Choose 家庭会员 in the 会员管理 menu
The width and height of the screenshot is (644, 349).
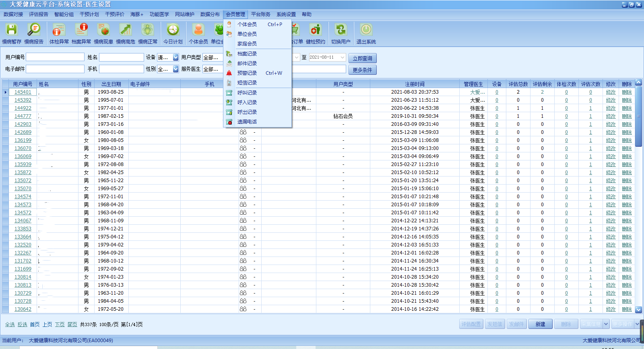[247, 44]
